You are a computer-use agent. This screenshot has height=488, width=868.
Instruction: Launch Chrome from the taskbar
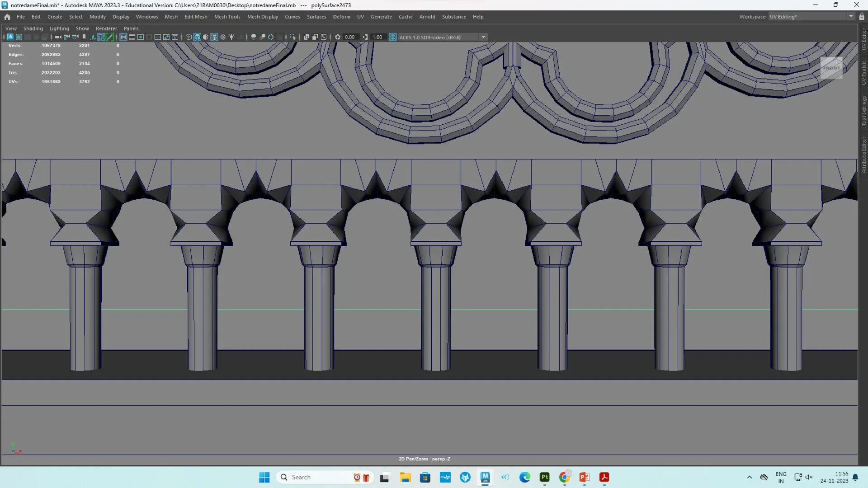click(564, 477)
